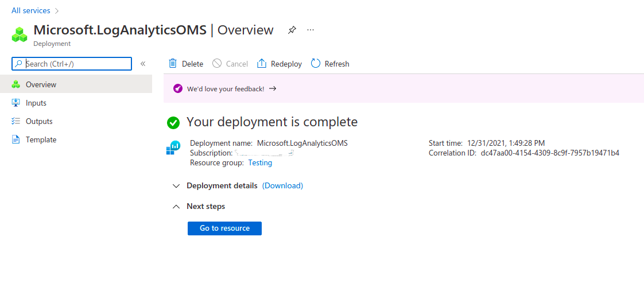The width and height of the screenshot is (644, 283).
Task: Click the Outputs checklist icon
Action: click(15, 121)
